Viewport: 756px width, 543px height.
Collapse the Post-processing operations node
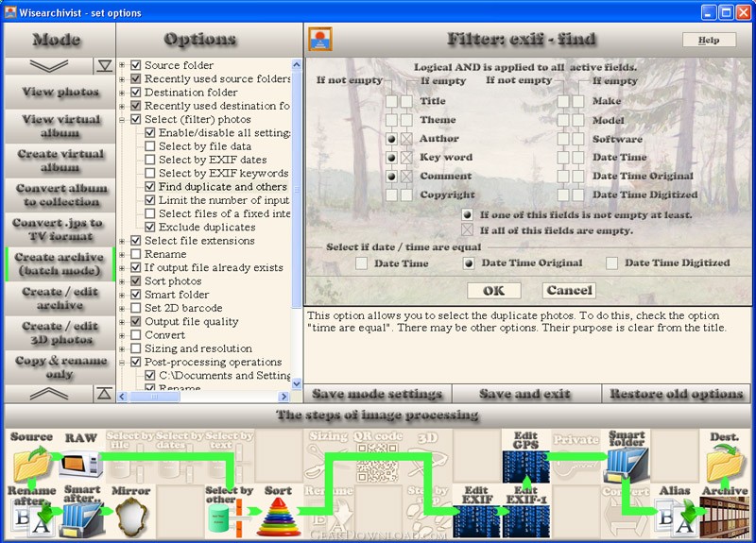[122, 362]
